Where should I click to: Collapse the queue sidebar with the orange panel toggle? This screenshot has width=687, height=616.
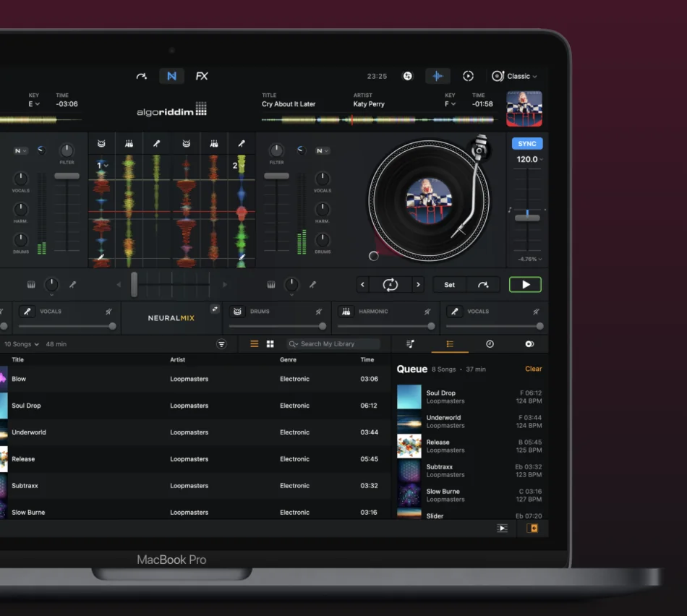coord(533,529)
